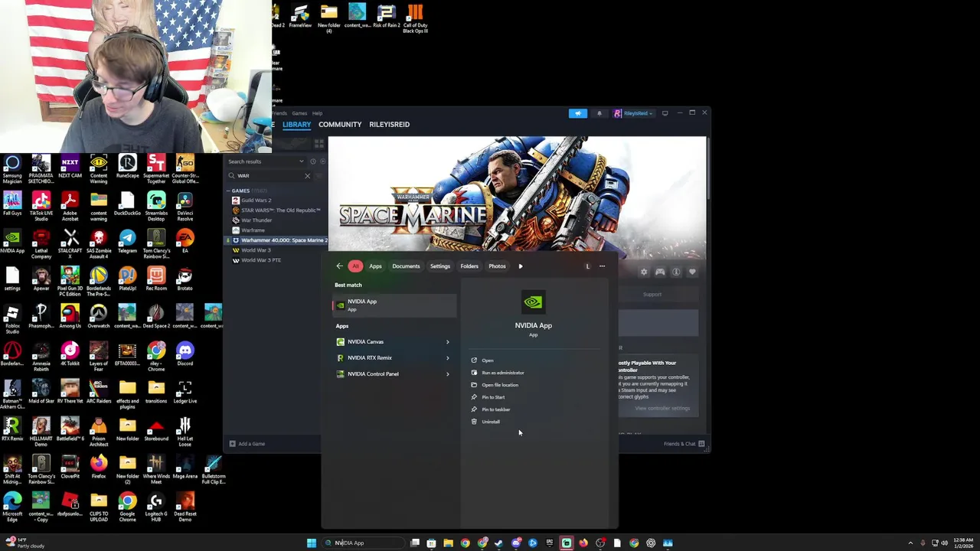This screenshot has height=551, width=980.
Task: Go back in the Windows search panel
Action: pyautogui.click(x=340, y=266)
